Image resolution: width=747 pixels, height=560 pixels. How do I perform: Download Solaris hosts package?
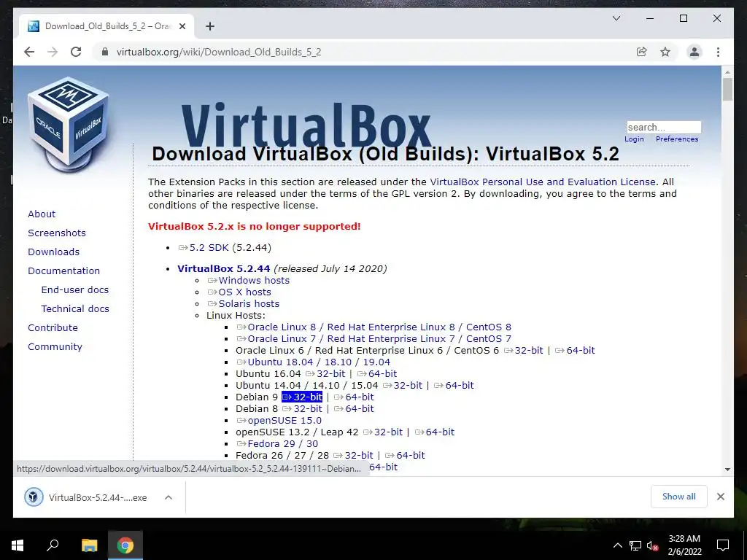click(x=244, y=304)
